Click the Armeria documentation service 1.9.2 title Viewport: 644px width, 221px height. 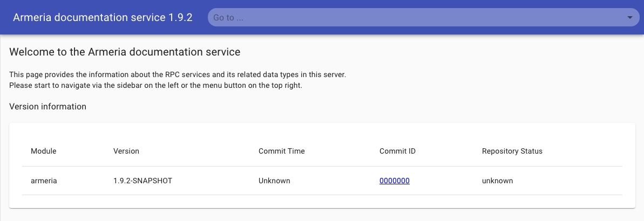tap(103, 17)
